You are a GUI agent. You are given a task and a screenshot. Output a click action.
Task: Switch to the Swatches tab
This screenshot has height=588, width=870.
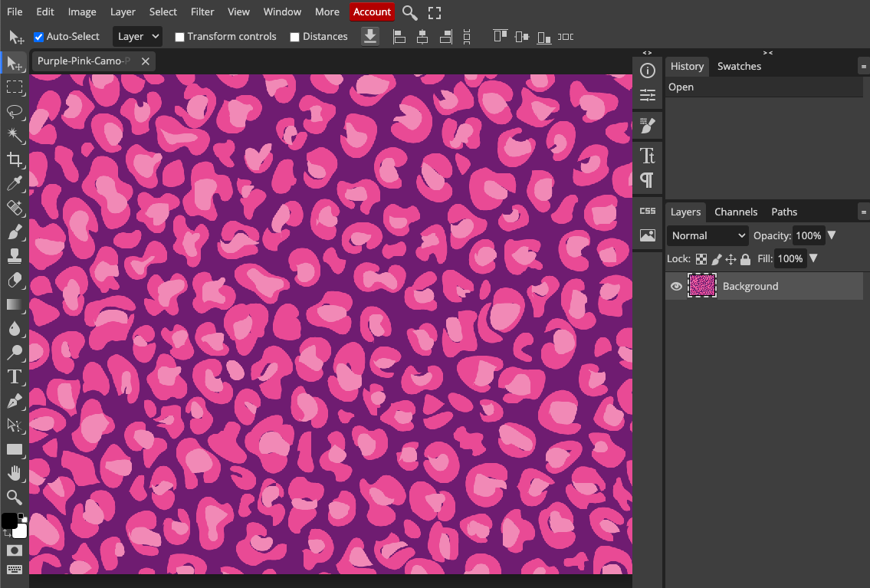tap(739, 67)
